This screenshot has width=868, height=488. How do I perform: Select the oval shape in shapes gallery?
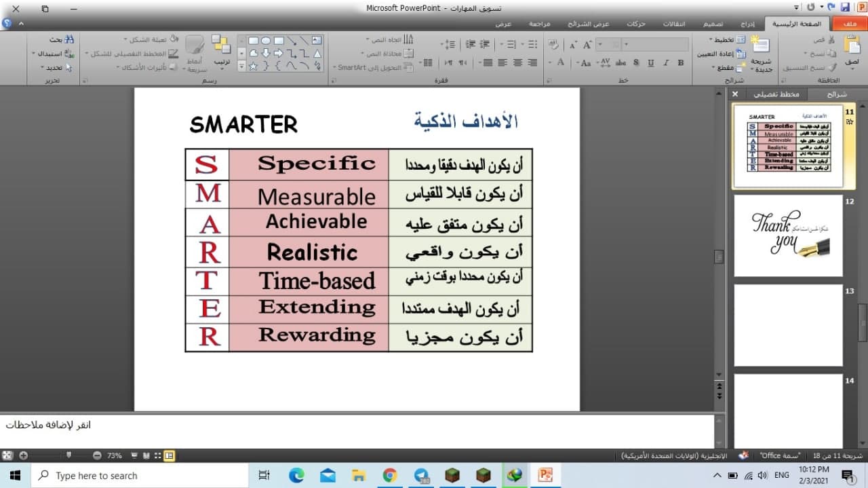click(266, 41)
